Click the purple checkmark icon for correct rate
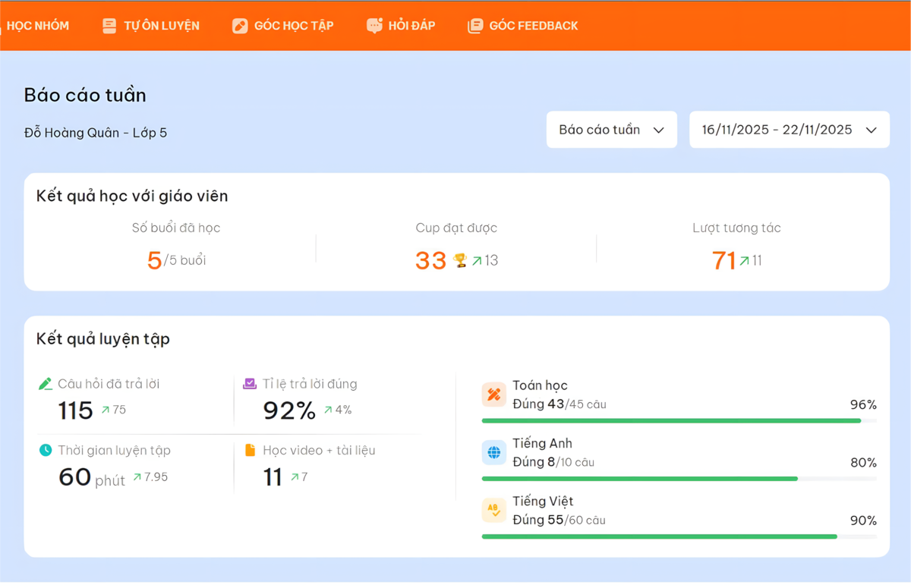911x588 pixels. click(250, 384)
